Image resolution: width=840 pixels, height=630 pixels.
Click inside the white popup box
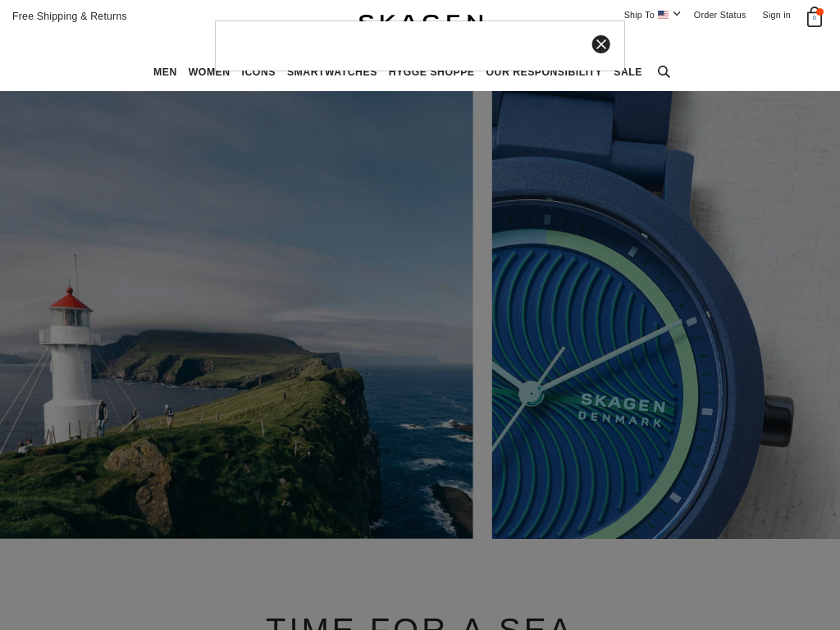click(x=402, y=46)
